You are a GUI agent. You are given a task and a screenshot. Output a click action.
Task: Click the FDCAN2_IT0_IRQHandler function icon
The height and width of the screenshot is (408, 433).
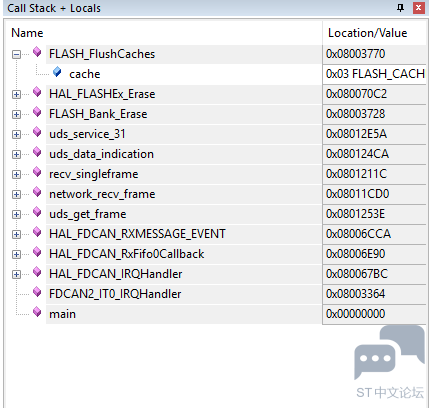click(x=37, y=292)
